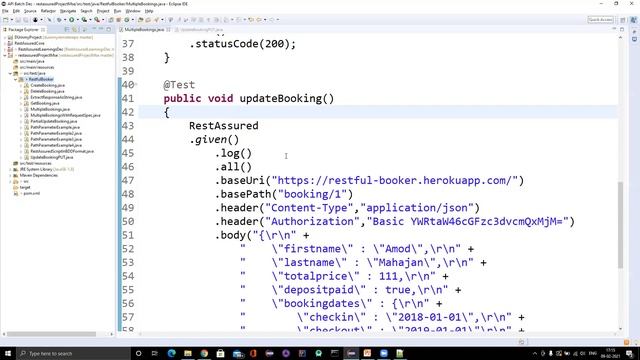Image resolution: width=640 pixels, height=360 pixels.
Task: Open the Help menu
Action: (x=149, y=11)
